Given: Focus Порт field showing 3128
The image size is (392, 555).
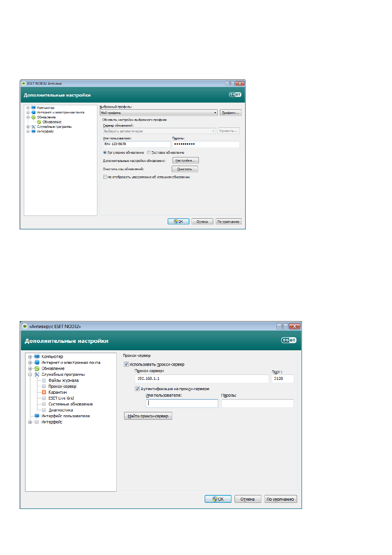Looking at the screenshot, I should (x=283, y=379).
